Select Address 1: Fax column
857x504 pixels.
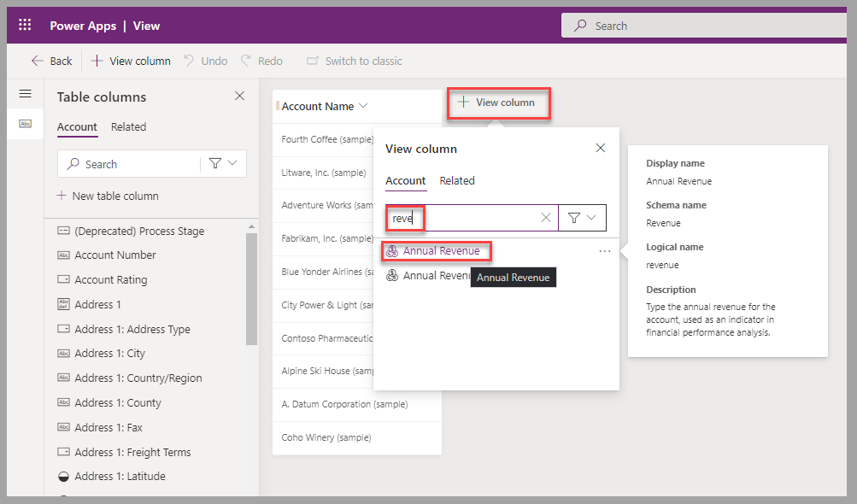point(101,427)
